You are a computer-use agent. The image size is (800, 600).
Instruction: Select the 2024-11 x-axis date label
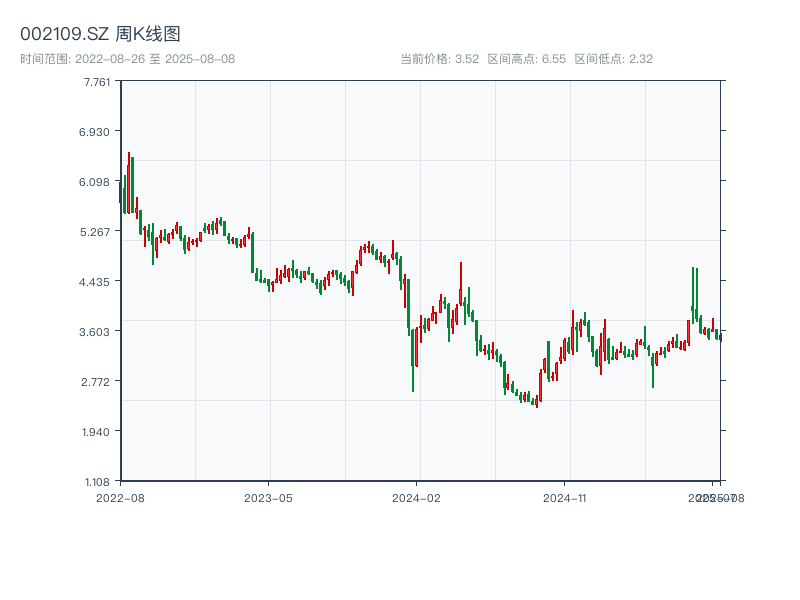pos(565,497)
